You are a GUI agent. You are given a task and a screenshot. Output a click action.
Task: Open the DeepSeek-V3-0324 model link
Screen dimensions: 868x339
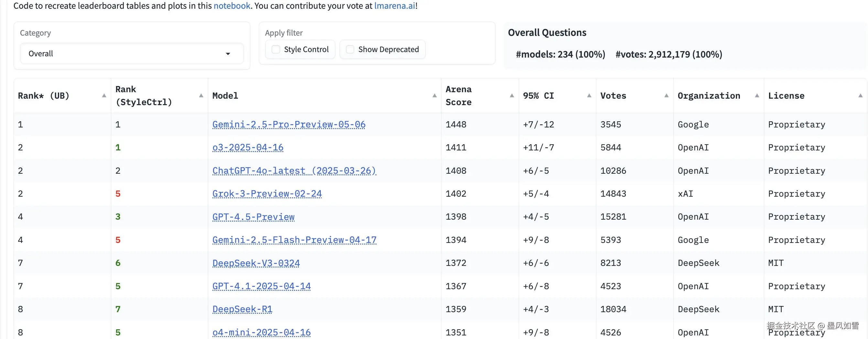(256, 263)
